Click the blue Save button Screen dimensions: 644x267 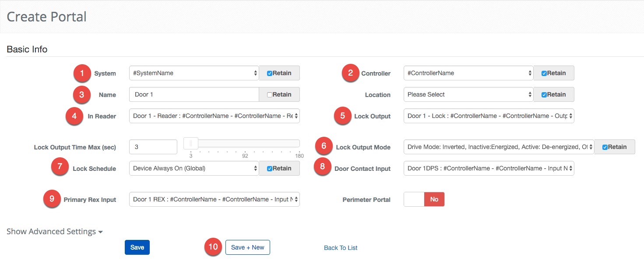(x=137, y=247)
